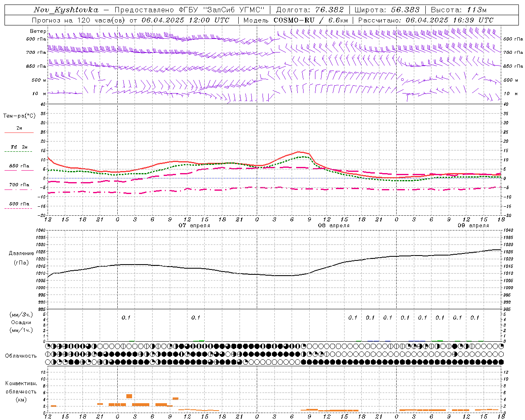
Task: Click the Высота: 113м value
Action: click(x=459, y=10)
